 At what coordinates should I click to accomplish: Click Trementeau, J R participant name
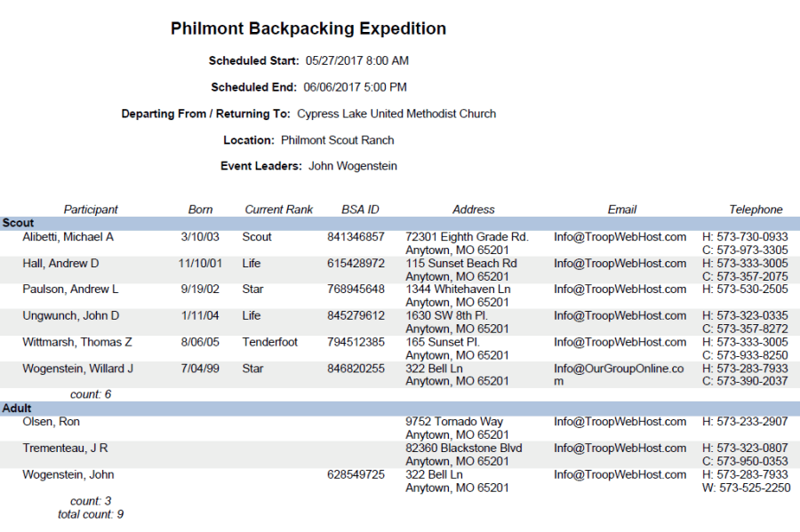pyautogui.click(x=65, y=449)
